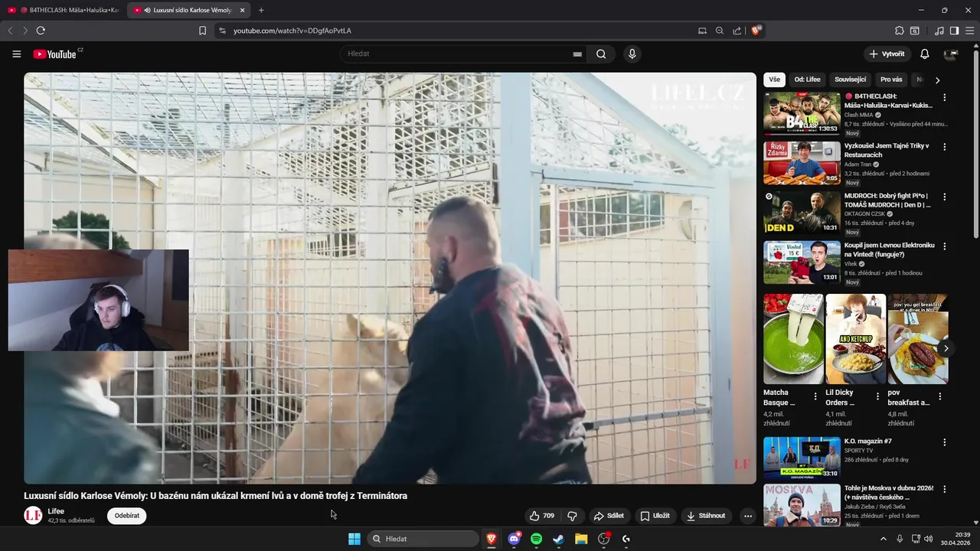
Task: Open options for Moskva video
Action: 945,489
